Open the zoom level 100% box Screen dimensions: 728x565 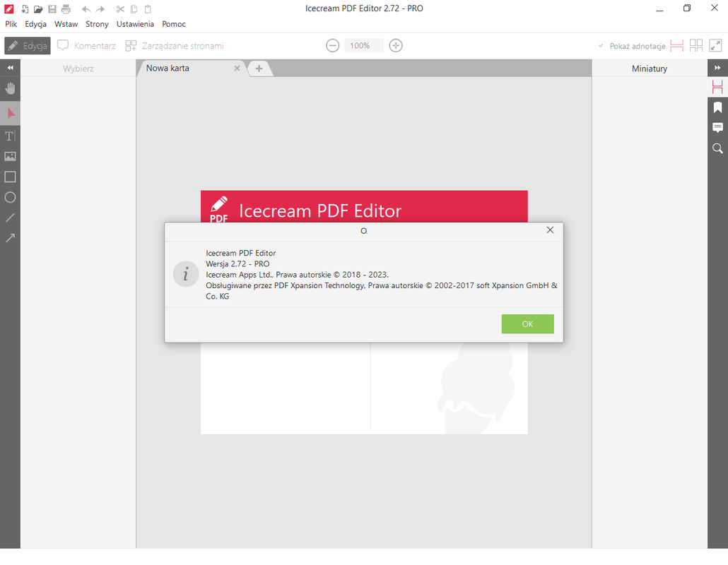pos(364,45)
